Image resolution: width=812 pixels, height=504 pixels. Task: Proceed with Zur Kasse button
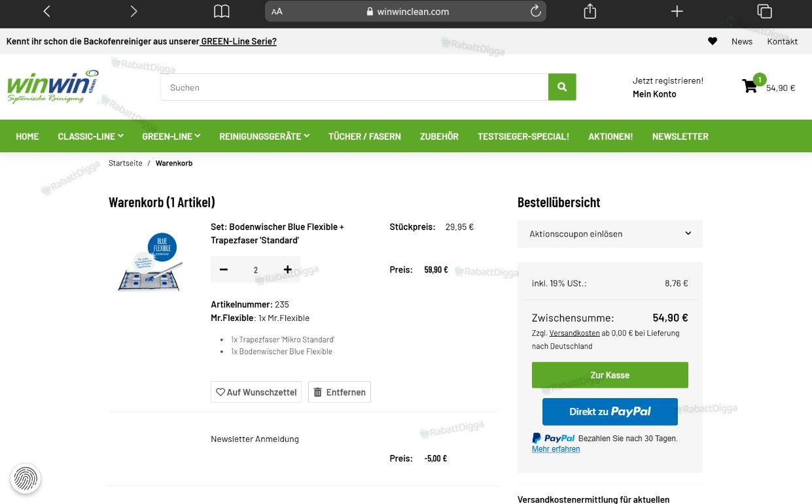click(x=610, y=375)
